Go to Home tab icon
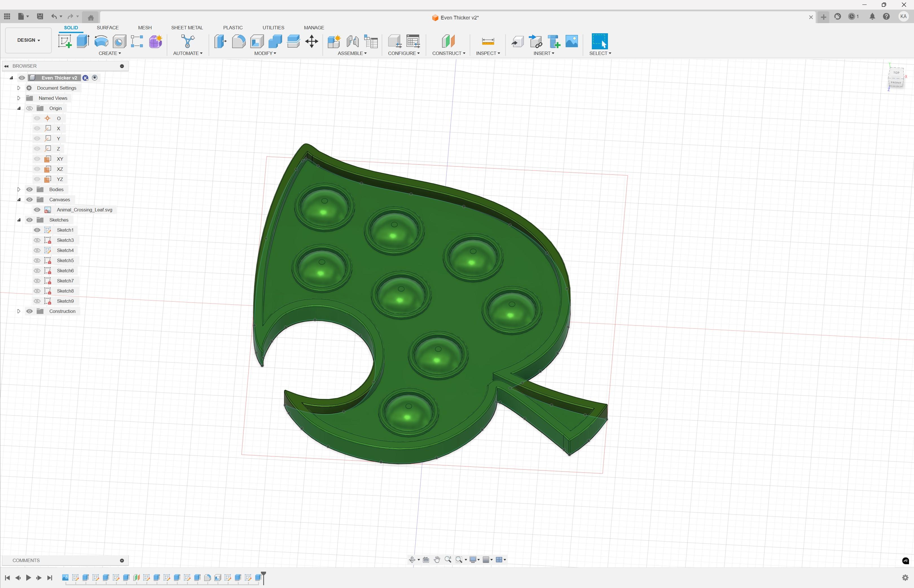This screenshot has width=914, height=588. pos(91,17)
